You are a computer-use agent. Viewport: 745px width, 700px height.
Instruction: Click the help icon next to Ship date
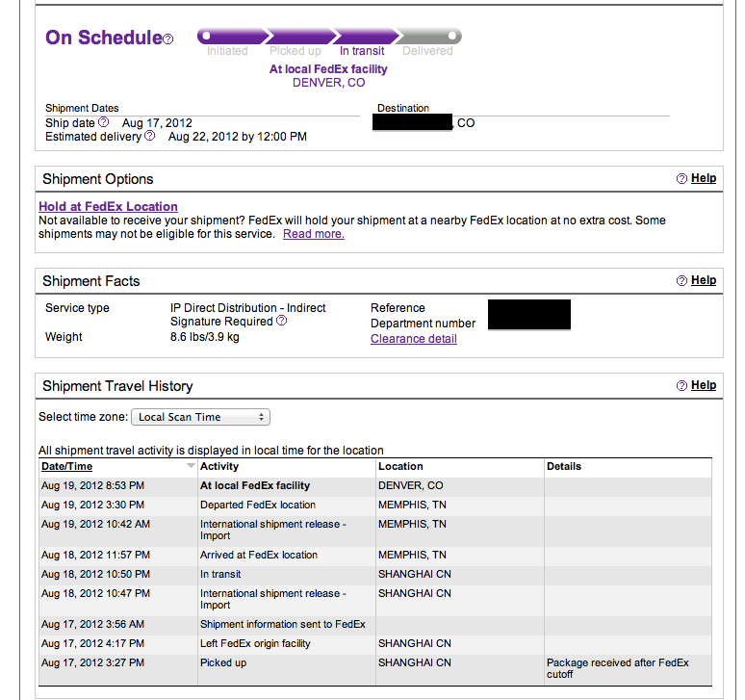point(104,122)
